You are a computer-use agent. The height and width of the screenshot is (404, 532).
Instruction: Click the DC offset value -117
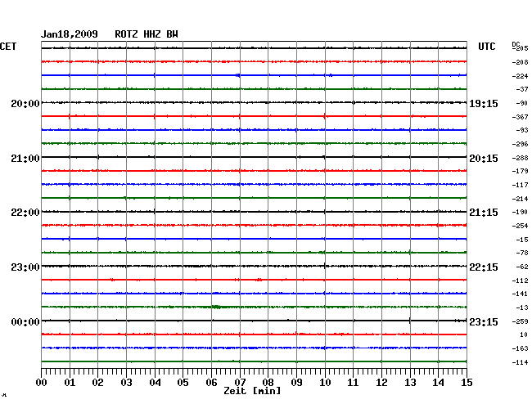520,185
